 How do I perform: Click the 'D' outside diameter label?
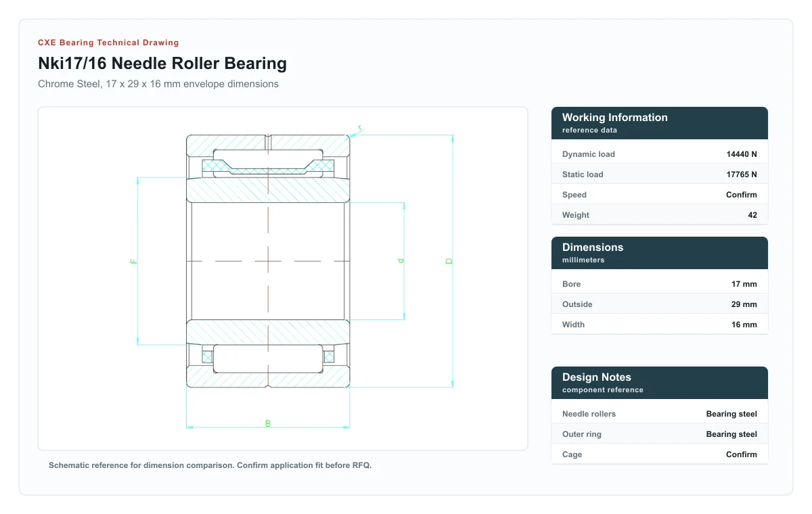pos(449,261)
